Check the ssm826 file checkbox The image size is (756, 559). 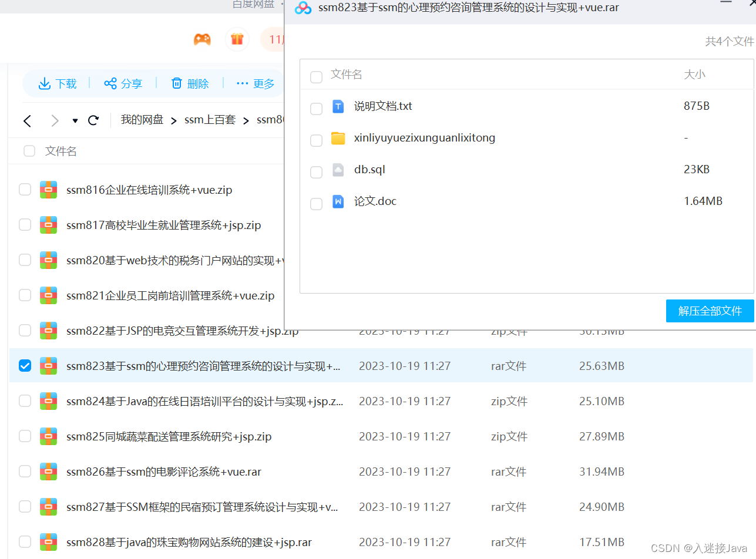25,471
